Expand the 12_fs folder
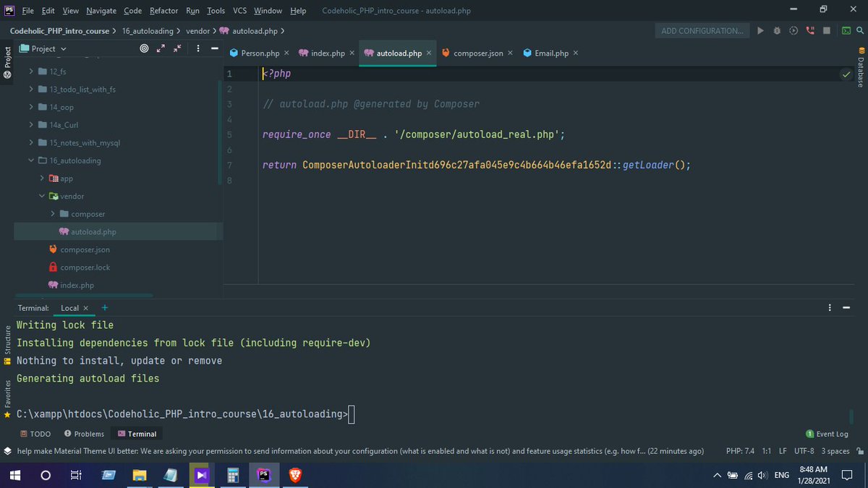 pos(31,72)
